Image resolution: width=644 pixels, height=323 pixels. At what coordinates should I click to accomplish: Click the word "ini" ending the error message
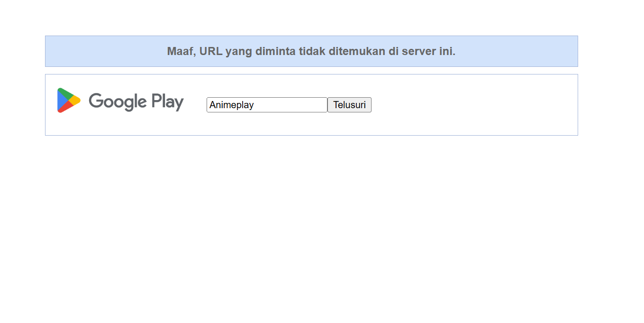click(446, 51)
